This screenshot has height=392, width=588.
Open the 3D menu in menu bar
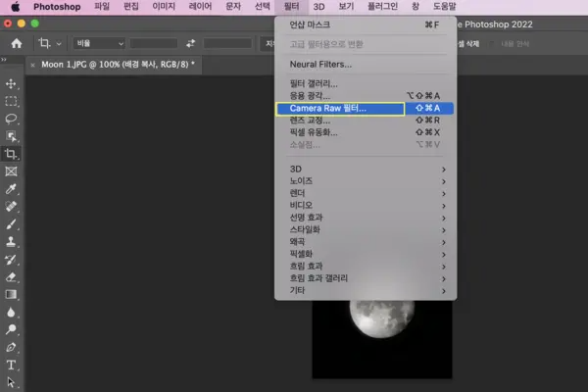(318, 7)
